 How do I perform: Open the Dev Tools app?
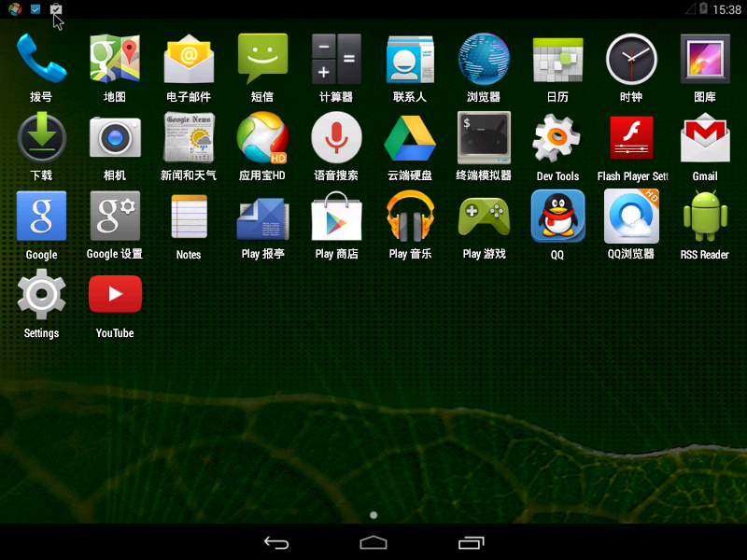point(557,137)
